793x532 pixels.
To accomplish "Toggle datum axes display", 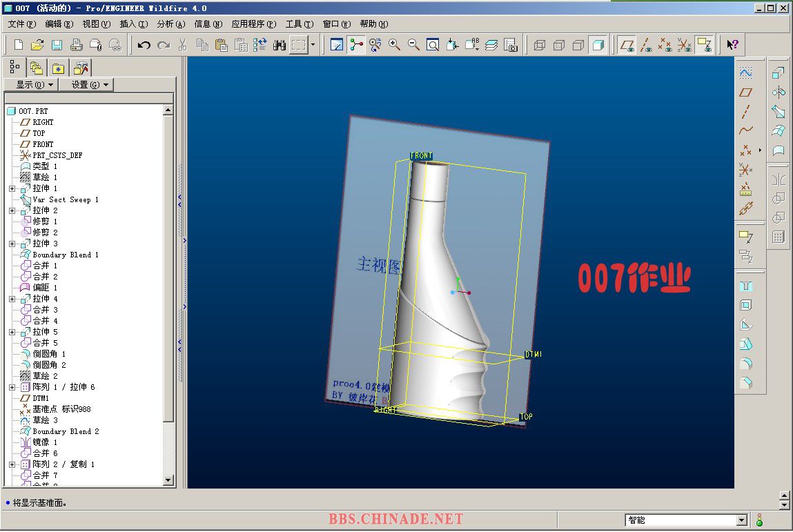I will pos(646,45).
